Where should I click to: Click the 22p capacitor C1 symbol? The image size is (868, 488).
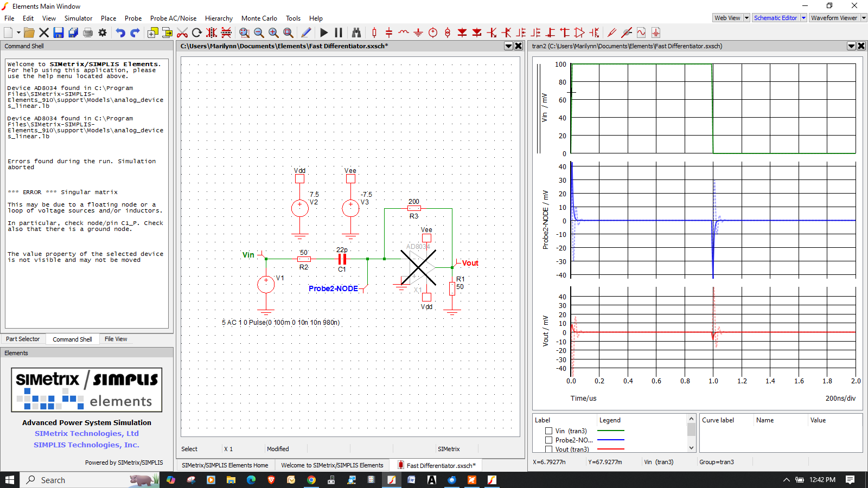click(x=342, y=259)
